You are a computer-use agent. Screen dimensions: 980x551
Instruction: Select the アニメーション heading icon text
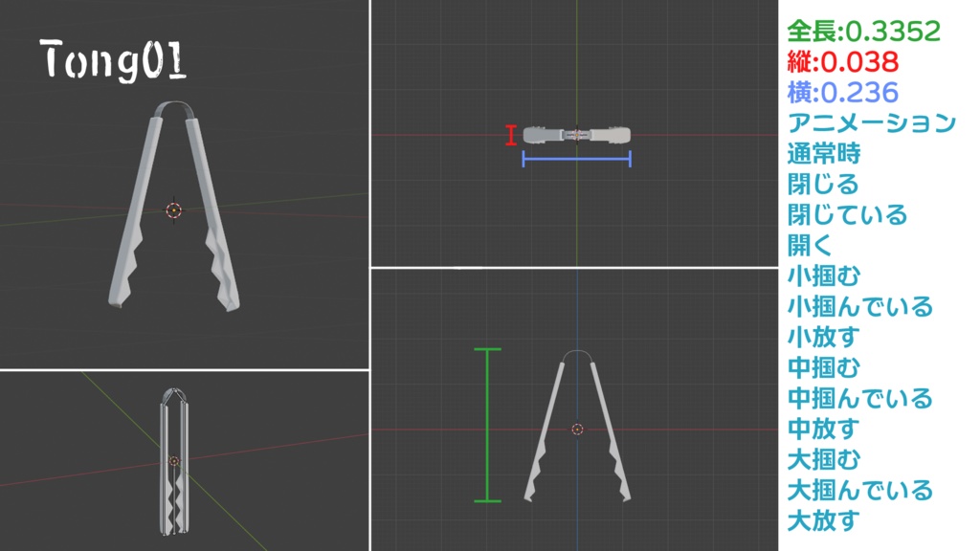(x=869, y=121)
